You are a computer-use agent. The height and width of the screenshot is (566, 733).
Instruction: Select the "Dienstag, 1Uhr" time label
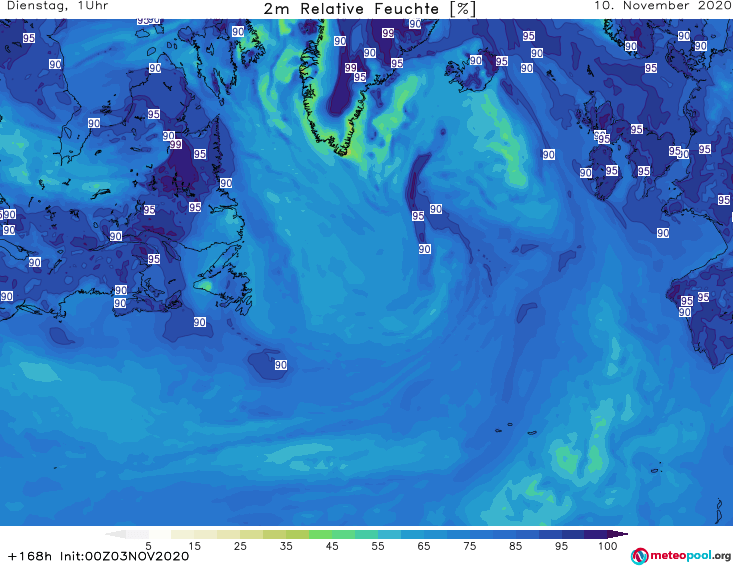pyautogui.click(x=57, y=6)
